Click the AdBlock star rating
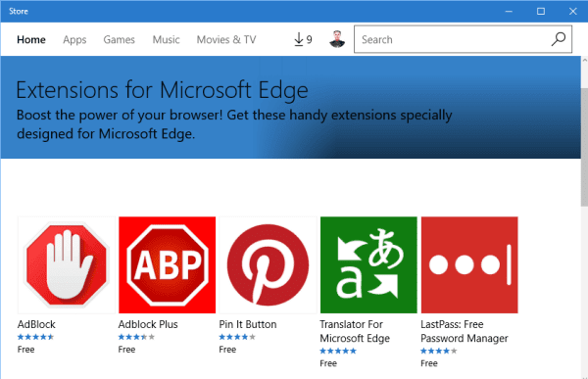 [x=35, y=337]
